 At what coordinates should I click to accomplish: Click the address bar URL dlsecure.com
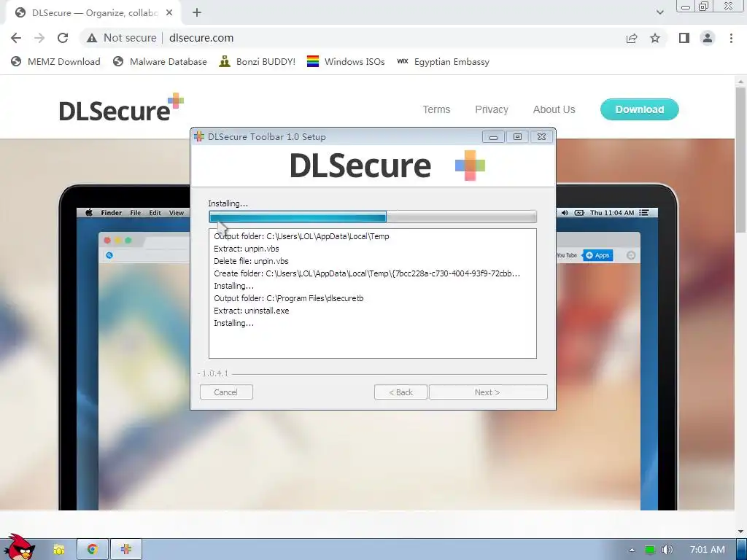201,38
